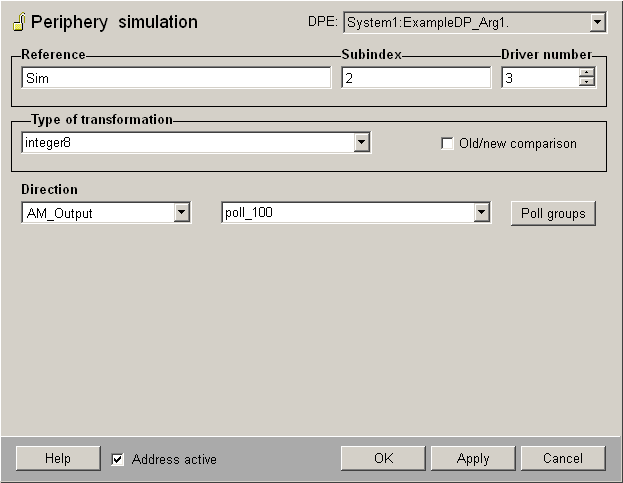This screenshot has width=623, height=483.
Task: Click the Apply button
Action: pyautogui.click(x=473, y=458)
